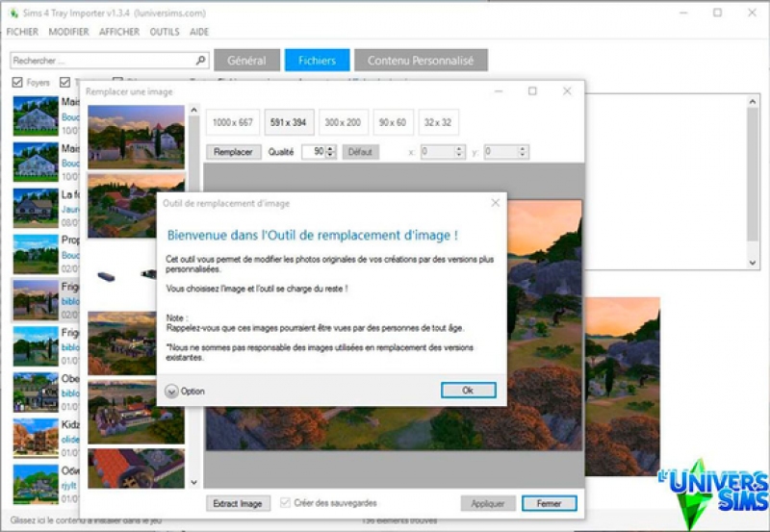This screenshot has width=770, height=532.
Task: Click the Remplacer button
Action: coord(233,152)
